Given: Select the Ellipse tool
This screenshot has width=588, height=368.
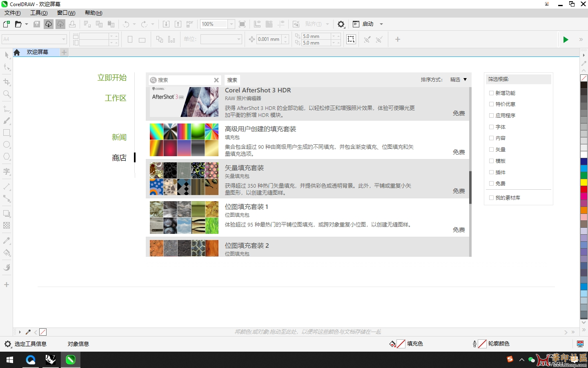Looking at the screenshot, I should pyautogui.click(x=7, y=145).
